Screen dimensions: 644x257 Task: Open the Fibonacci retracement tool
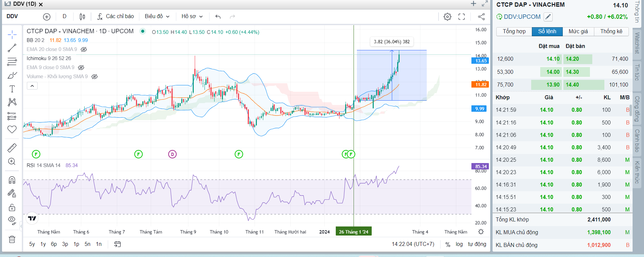tap(12, 62)
